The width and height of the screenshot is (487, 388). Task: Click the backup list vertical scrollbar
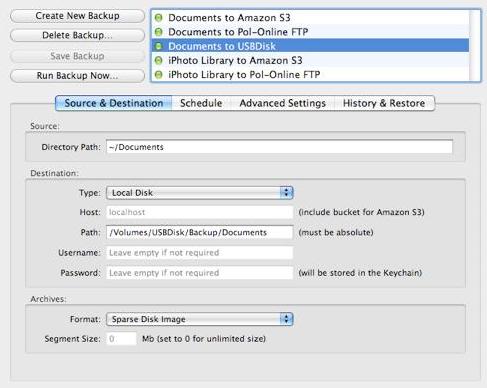(x=474, y=46)
